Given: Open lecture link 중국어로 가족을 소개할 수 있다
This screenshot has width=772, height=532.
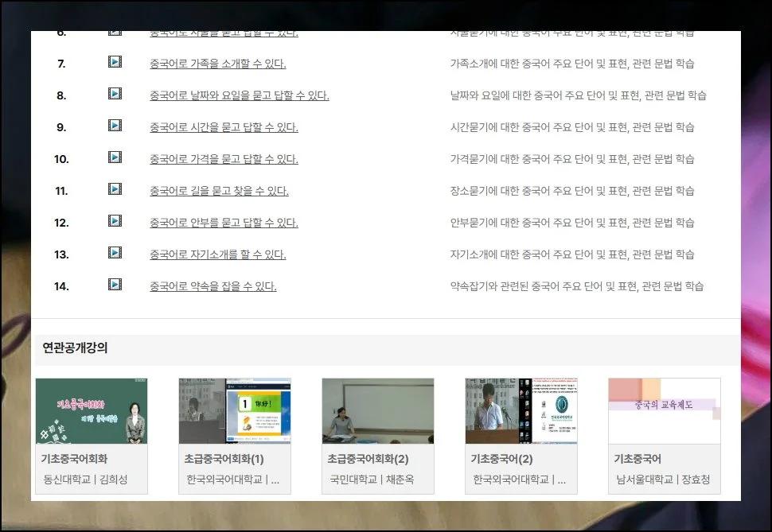Looking at the screenshot, I should 217,64.
